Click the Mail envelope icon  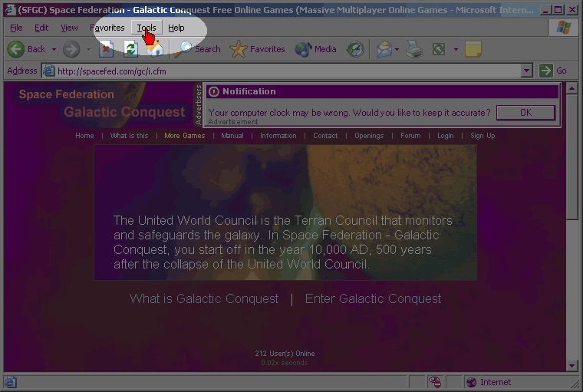point(384,49)
